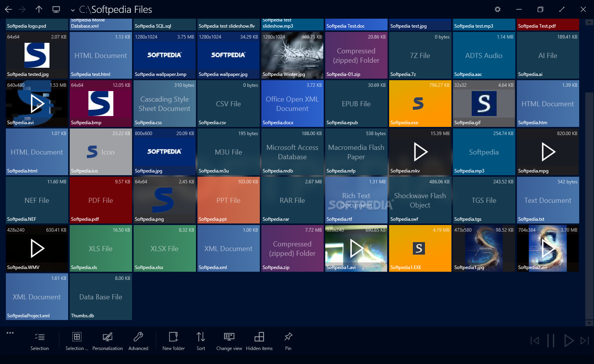The image size is (594, 364).
Task: Select the Softpedia.exe tile
Action: [x=420, y=104]
